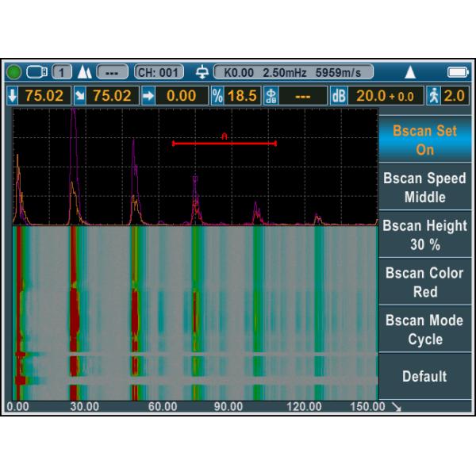Toggle the Bscan Set On option
The height and width of the screenshot is (476, 476).
point(424,140)
